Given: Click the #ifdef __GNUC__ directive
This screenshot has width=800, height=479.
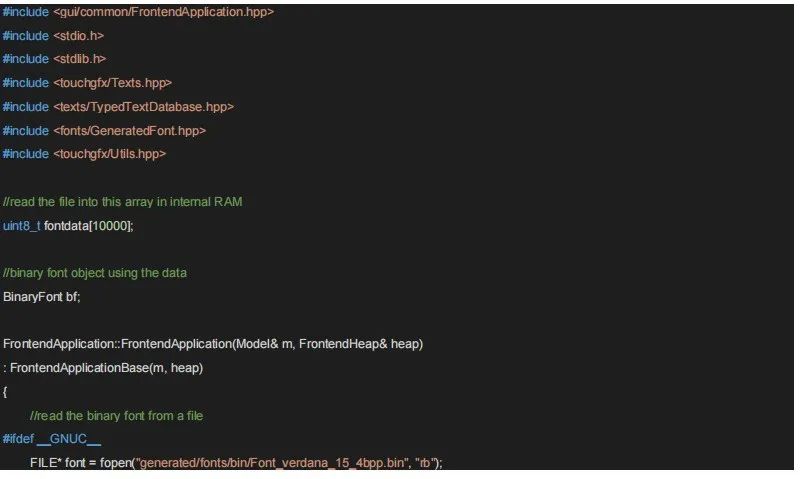Looking at the screenshot, I should 52,439.
